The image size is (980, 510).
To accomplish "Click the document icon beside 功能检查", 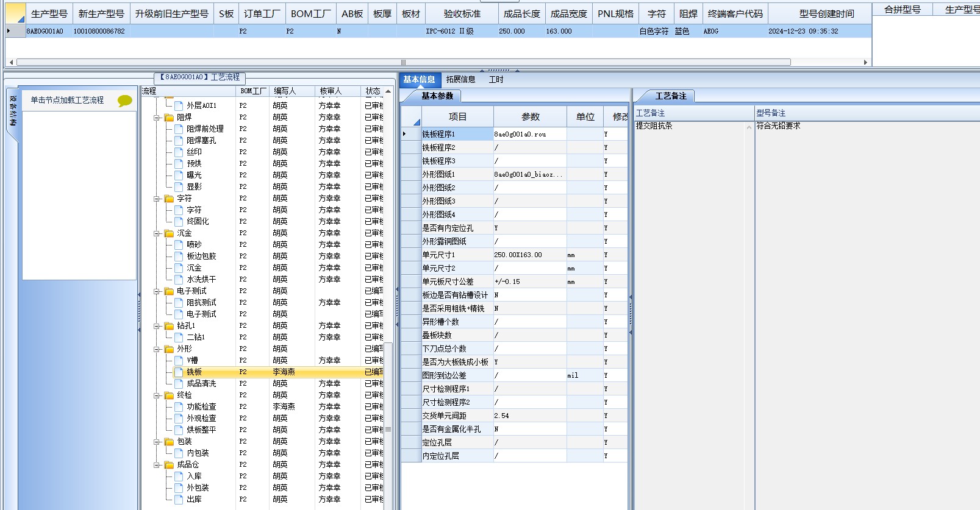I will 179,406.
